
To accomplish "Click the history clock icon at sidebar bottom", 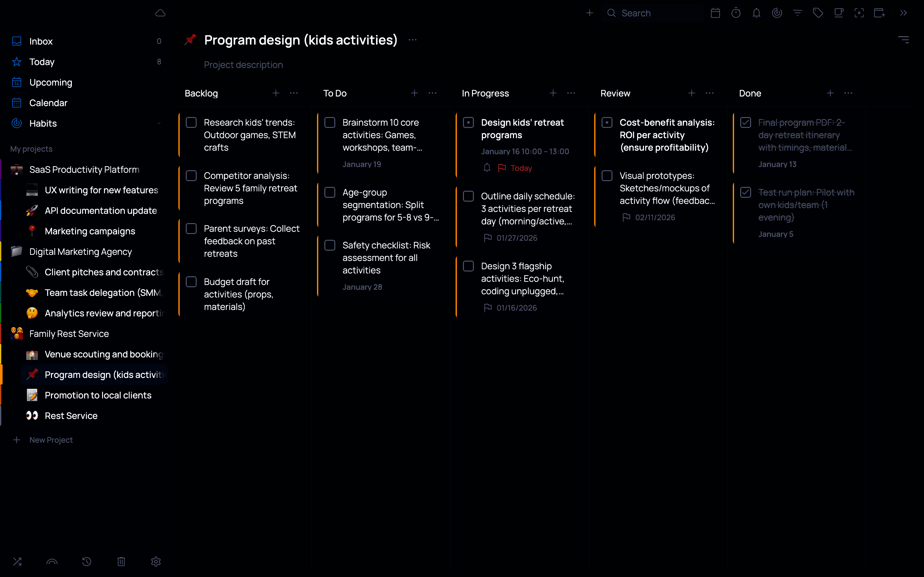I will tap(87, 561).
